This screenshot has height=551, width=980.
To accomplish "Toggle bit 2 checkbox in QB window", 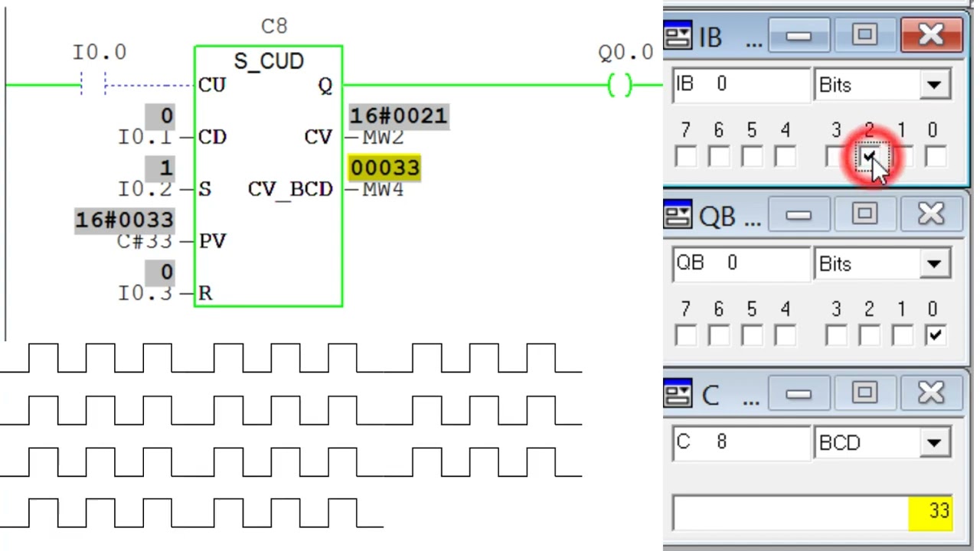I will point(869,335).
